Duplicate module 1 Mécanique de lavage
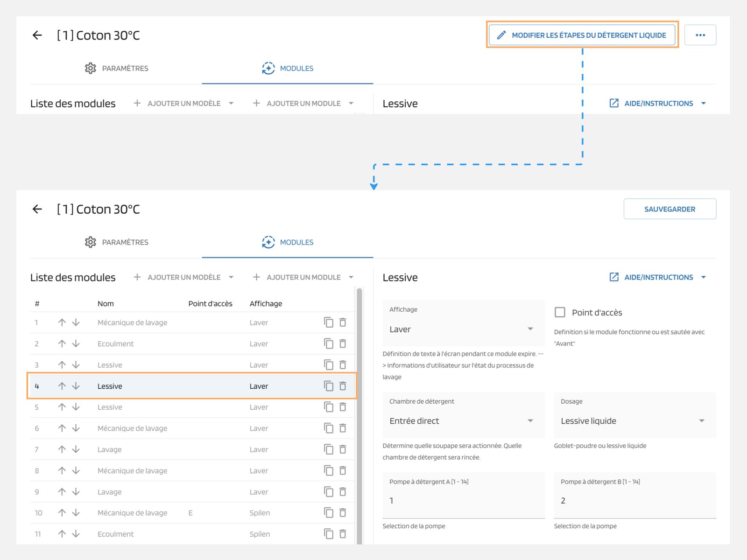 [x=329, y=322]
